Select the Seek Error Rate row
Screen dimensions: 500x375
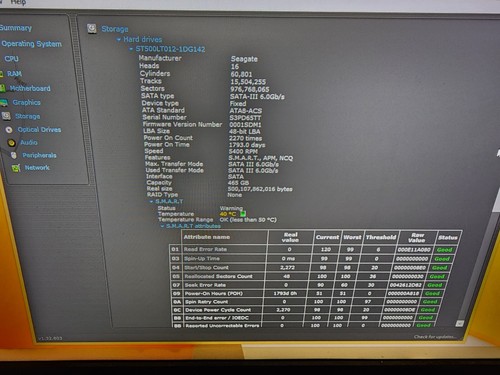309,285
